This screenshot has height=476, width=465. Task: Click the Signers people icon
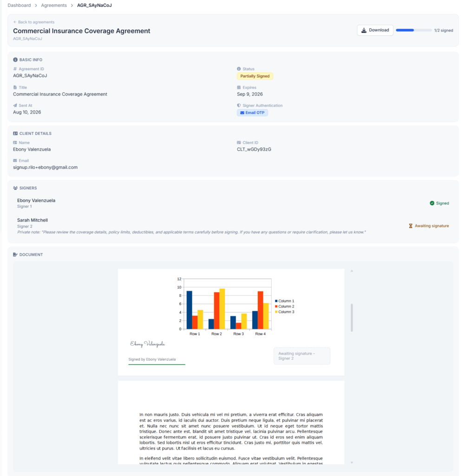pyautogui.click(x=15, y=188)
